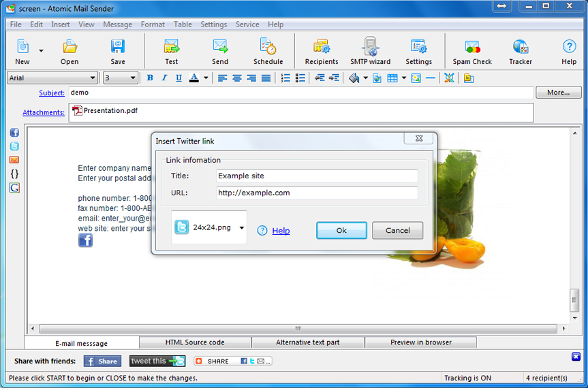588x388 pixels.
Task: Open the Preview in browser tab
Action: click(421, 342)
